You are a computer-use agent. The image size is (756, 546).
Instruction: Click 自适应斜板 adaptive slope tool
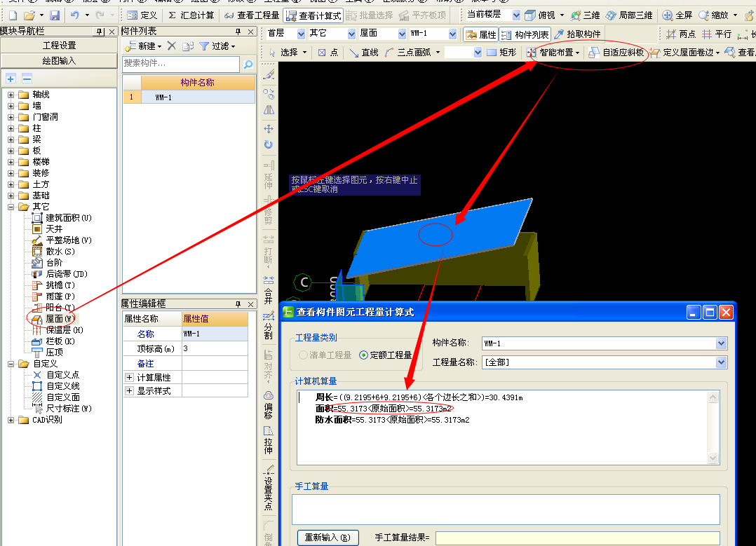(x=616, y=53)
